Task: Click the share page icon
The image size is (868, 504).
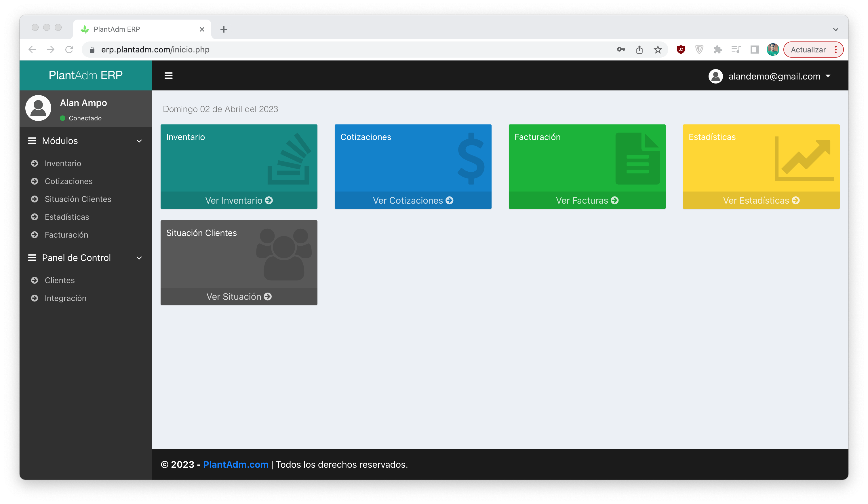Action: click(x=639, y=50)
